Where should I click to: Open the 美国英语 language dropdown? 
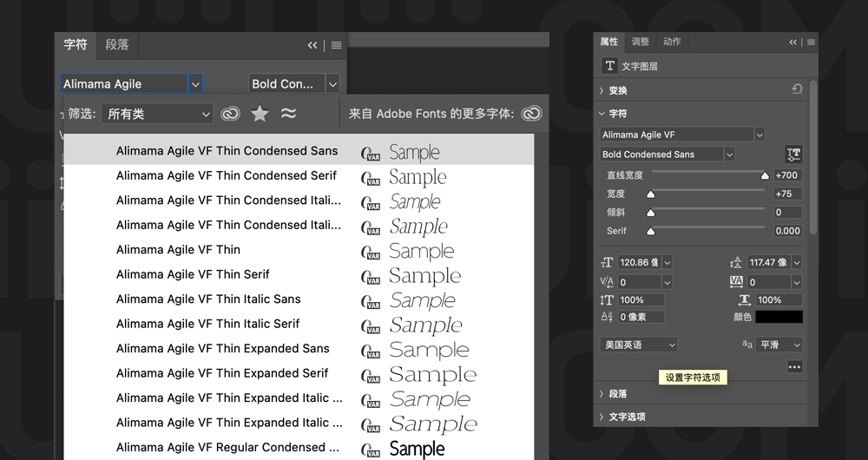(x=639, y=345)
